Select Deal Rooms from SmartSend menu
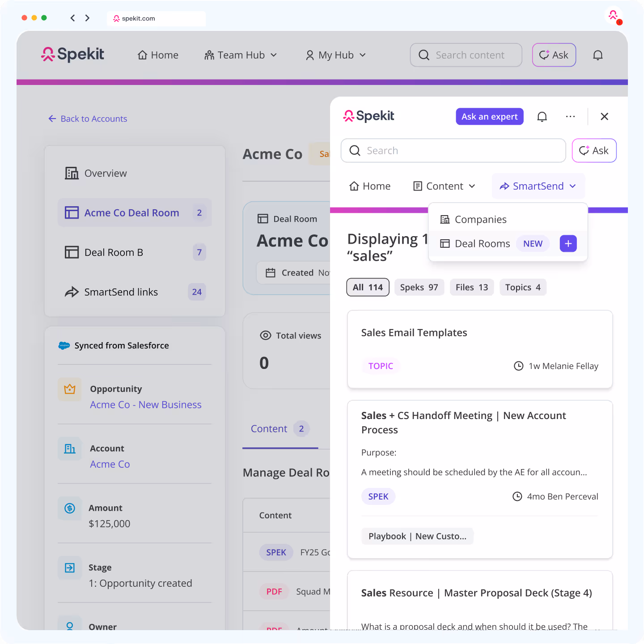Viewport: 644px width, 644px height. click(x=482, y=244)
